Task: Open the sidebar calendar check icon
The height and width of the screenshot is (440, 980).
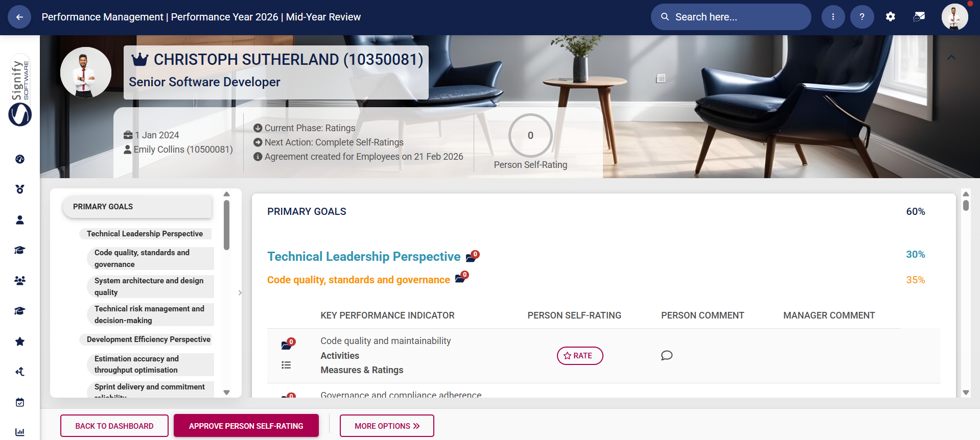Action: [20, 402]
